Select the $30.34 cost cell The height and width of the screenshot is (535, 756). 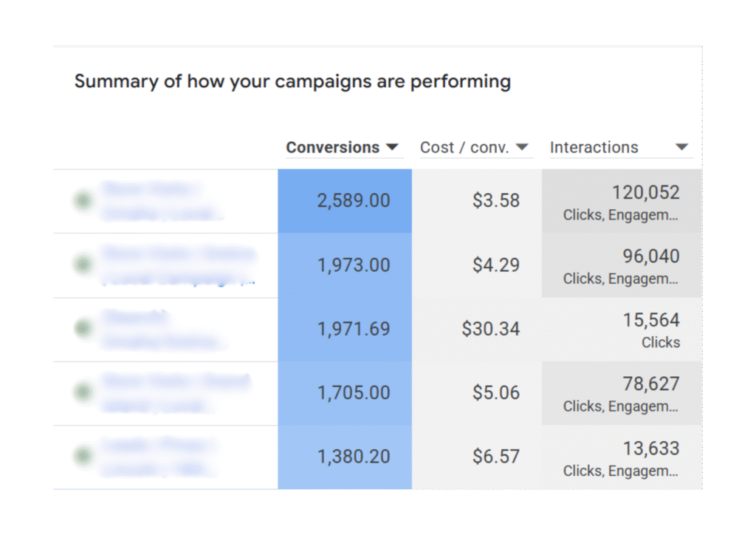[x=477, y=329]
